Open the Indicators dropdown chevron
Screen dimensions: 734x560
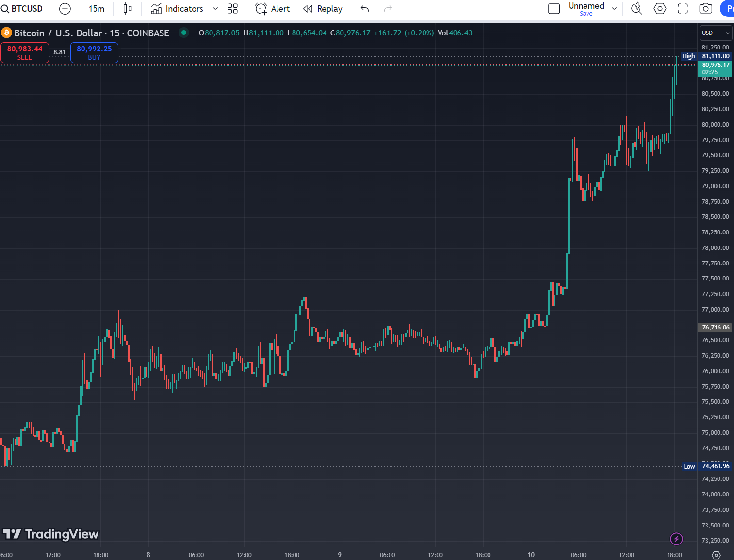pyautogui.click(x=215, y=8)
